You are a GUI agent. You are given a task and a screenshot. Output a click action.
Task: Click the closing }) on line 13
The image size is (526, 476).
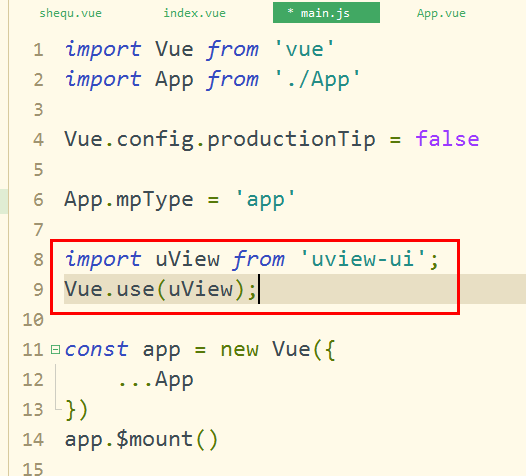pyautogui.click(x=76, y=410)
